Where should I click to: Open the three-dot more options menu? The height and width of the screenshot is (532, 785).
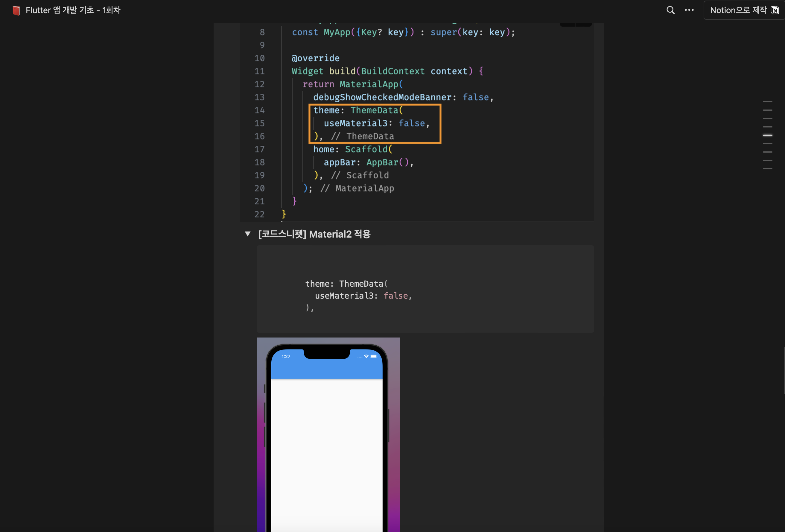click(689, 10)
